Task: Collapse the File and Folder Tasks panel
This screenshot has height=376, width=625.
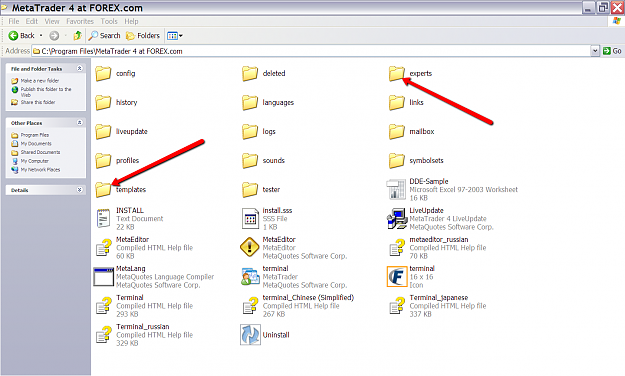Action: [79, 69]
